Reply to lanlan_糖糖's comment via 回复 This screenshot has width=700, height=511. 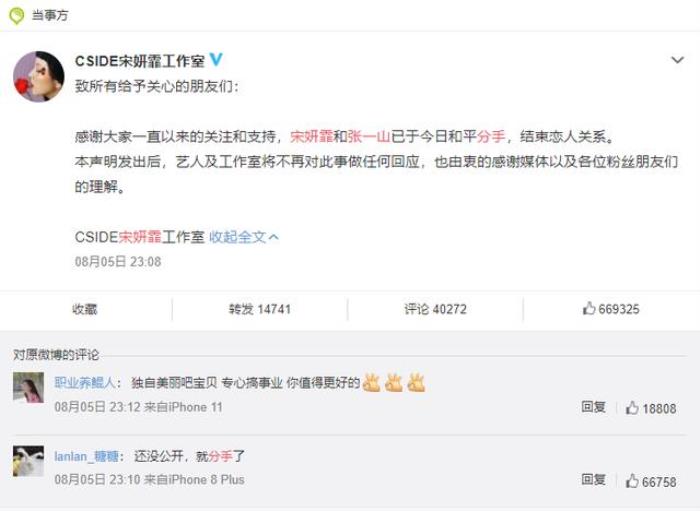coord(594,481)
